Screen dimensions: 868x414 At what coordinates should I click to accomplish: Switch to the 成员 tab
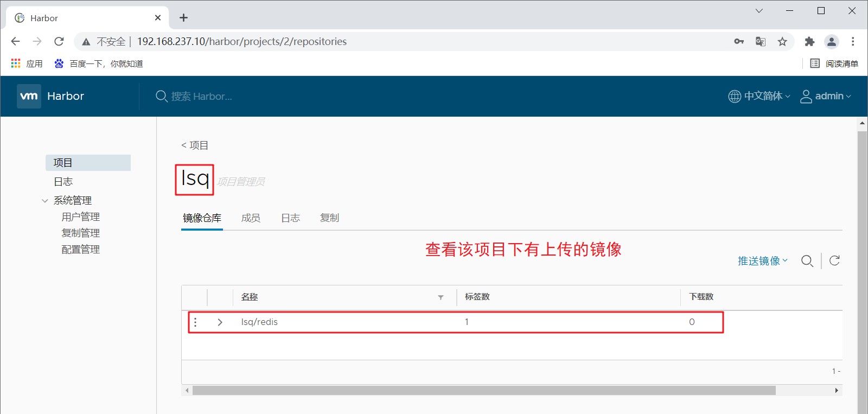pos(251,218)
